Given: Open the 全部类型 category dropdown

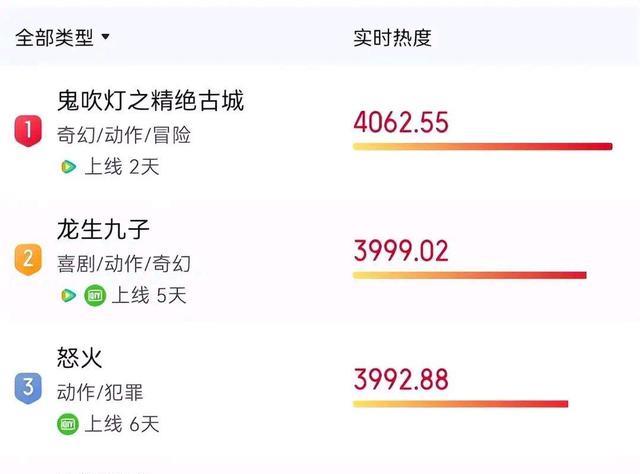Looking at the screenshot, I should 62,38.
